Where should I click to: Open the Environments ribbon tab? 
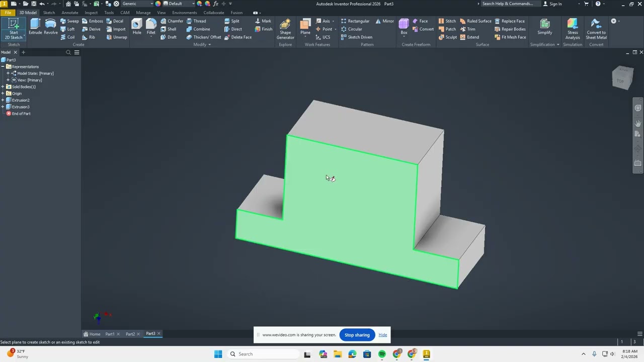tap(184, 13)
